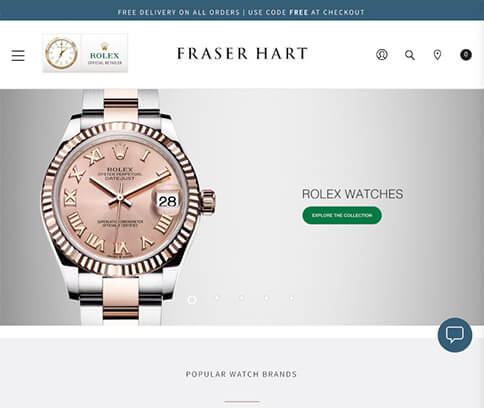Click the Rolex Watches banner heading
Viewport: 484px width, 410px height.
(x=352, y=194)
